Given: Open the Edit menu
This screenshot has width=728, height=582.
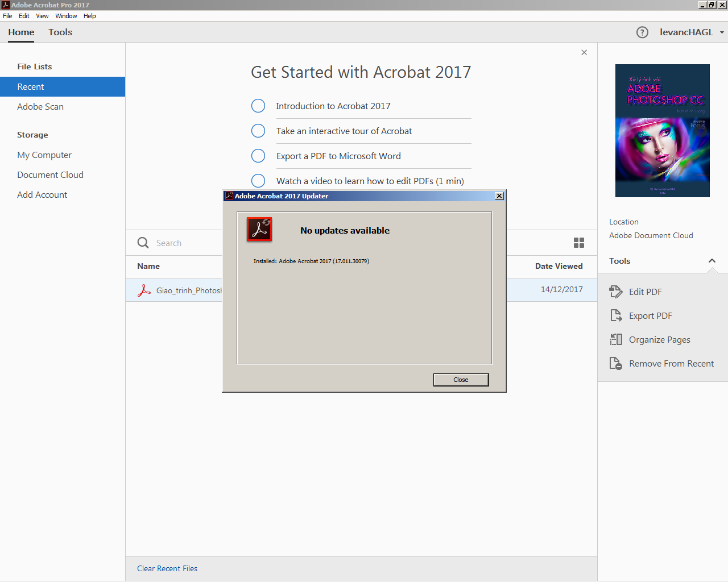Looking at the screenshot, I should 24,16.
